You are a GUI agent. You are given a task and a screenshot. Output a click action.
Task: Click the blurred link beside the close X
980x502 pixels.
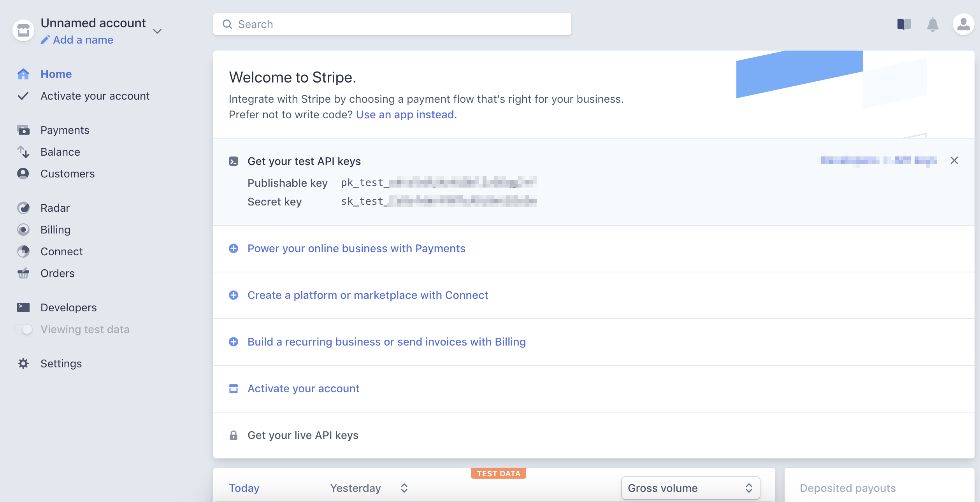point(879,160)
